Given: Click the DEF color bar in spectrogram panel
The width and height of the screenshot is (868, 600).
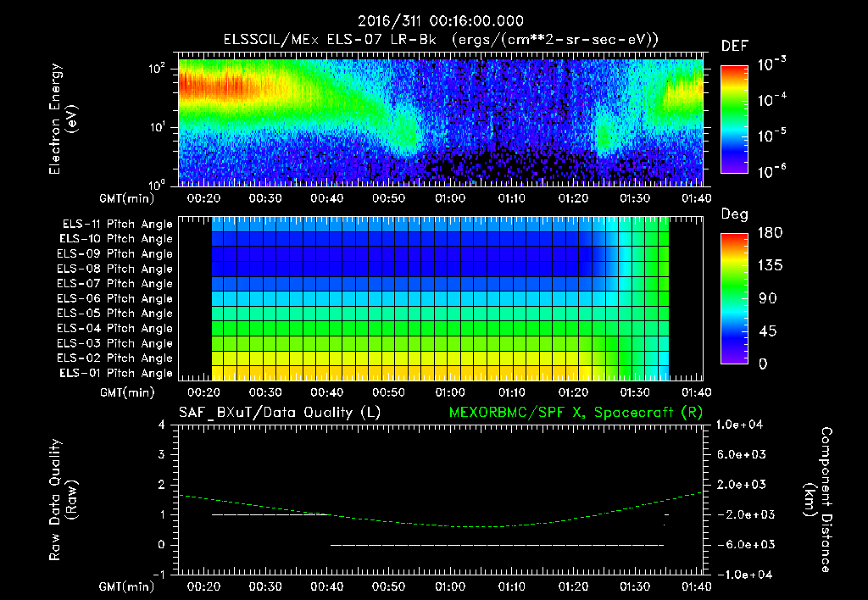Looking at the screenshot, I should point(734,119).
